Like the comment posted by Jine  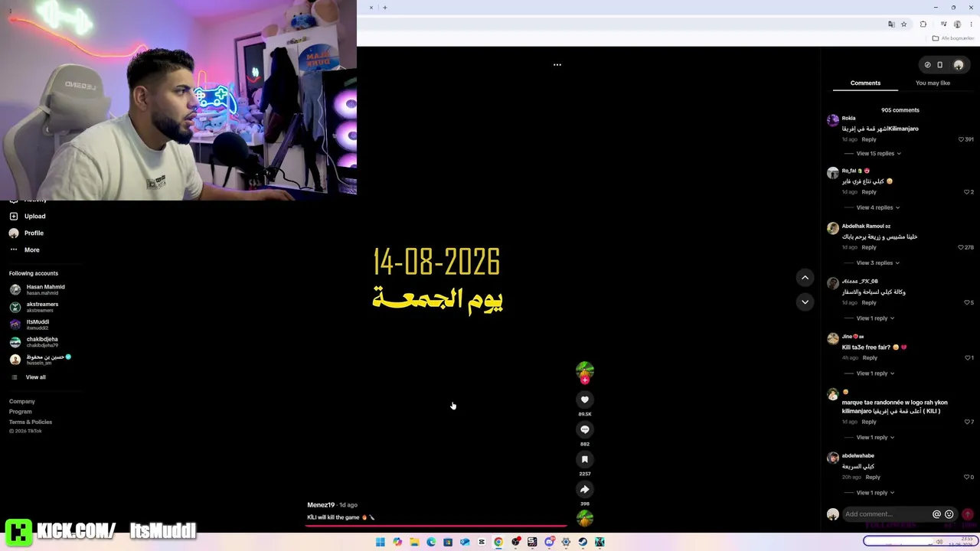pyautogui.click(x=967, y=357)
